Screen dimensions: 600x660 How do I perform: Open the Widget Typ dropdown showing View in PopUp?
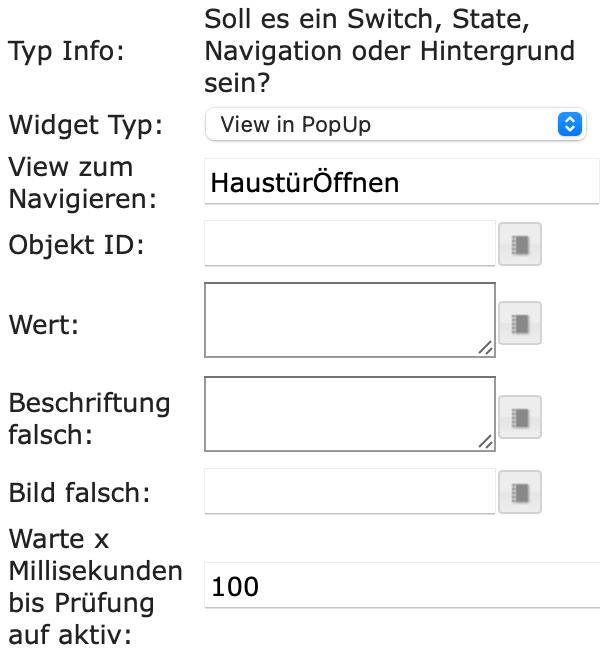point(393,125)
